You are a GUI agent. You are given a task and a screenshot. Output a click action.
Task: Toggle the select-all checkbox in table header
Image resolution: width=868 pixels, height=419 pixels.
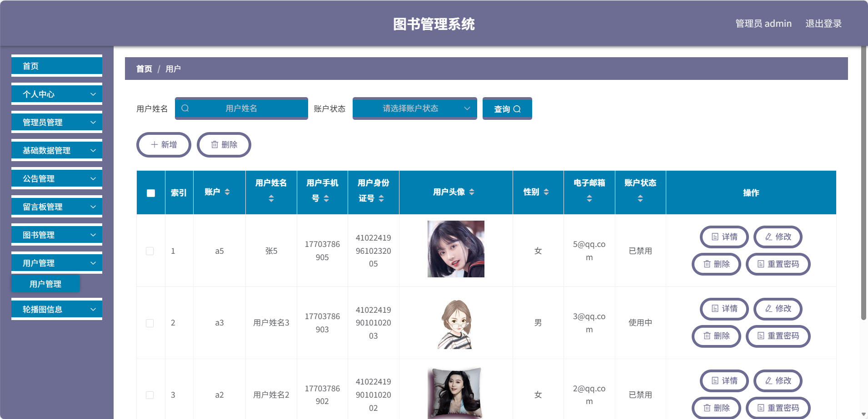click(x=151, y=193)
